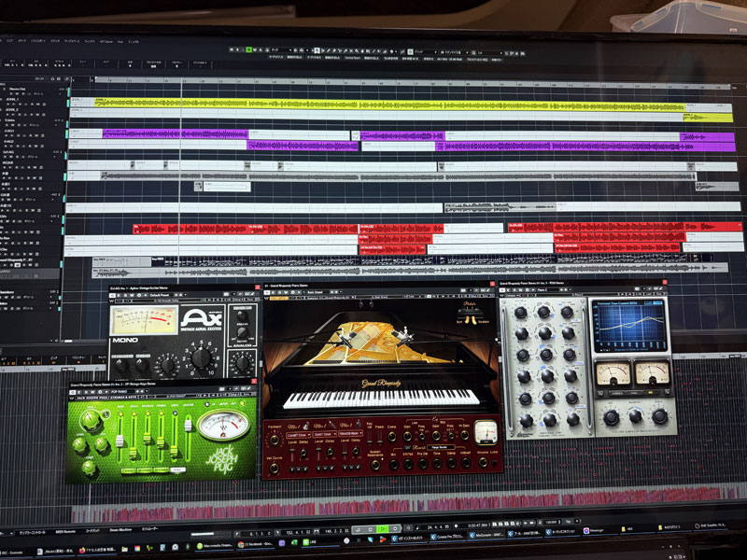Click the Vel Curve knob in Grand Rhapsody

274,469
